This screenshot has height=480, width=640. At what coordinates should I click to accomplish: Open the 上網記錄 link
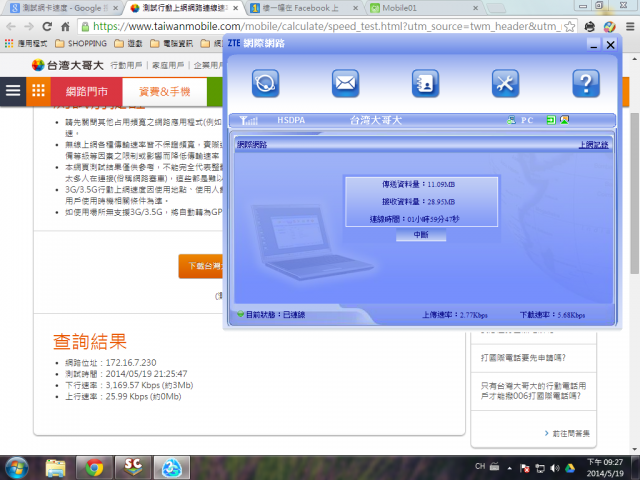[593, 144]
